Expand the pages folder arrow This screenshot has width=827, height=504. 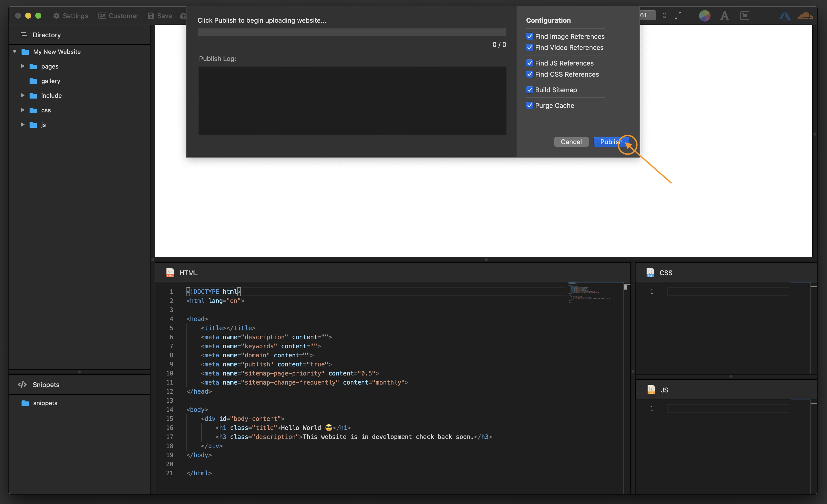22,66
